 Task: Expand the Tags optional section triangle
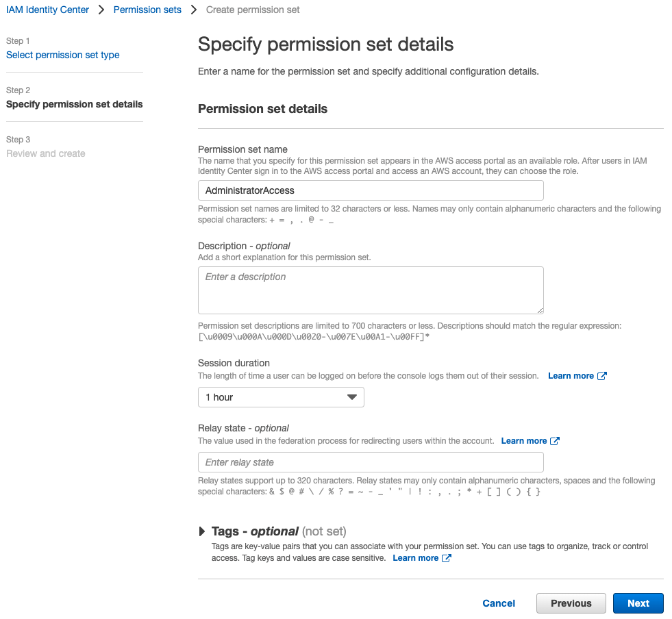tap(202, 531)
